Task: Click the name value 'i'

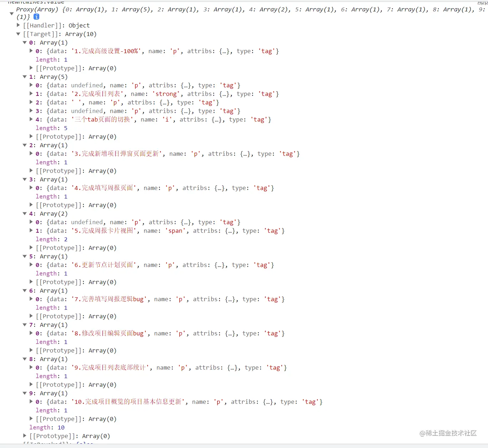Action: [x=167, y=119]
